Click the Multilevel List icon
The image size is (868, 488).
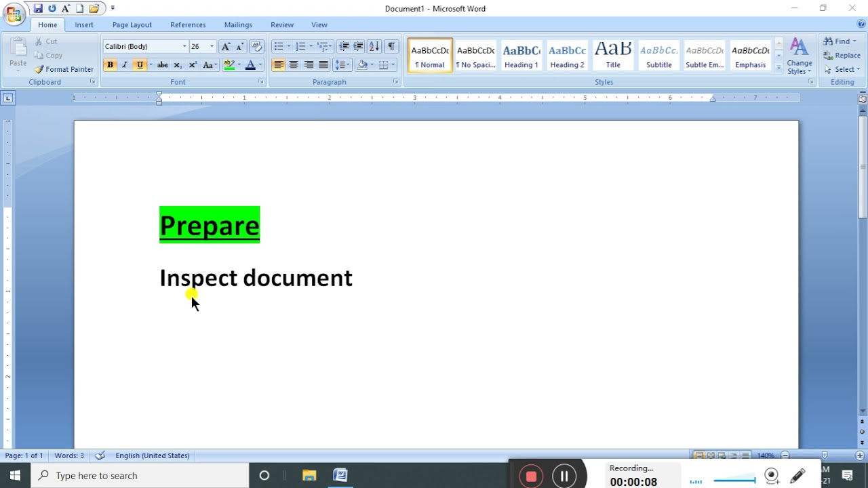(x=323, y=46)
